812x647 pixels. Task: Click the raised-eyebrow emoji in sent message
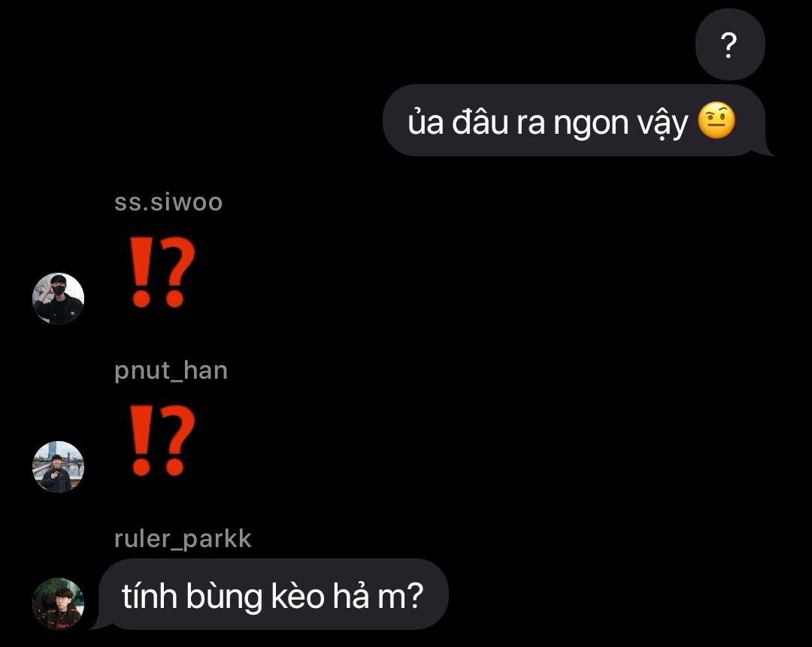click(x=717, y=120)
